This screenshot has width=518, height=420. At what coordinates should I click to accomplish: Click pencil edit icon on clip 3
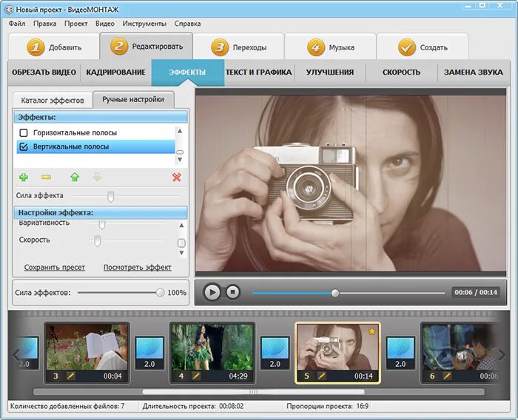pyautogui.click(x=71, y=376)
